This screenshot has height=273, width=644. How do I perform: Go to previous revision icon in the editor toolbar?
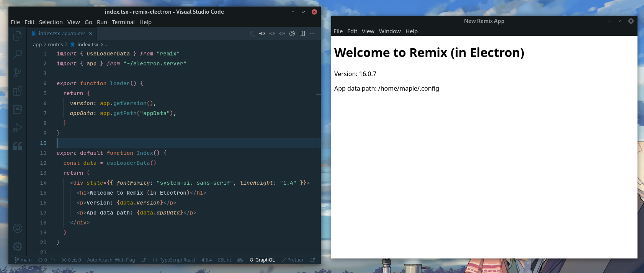(262, 34)
